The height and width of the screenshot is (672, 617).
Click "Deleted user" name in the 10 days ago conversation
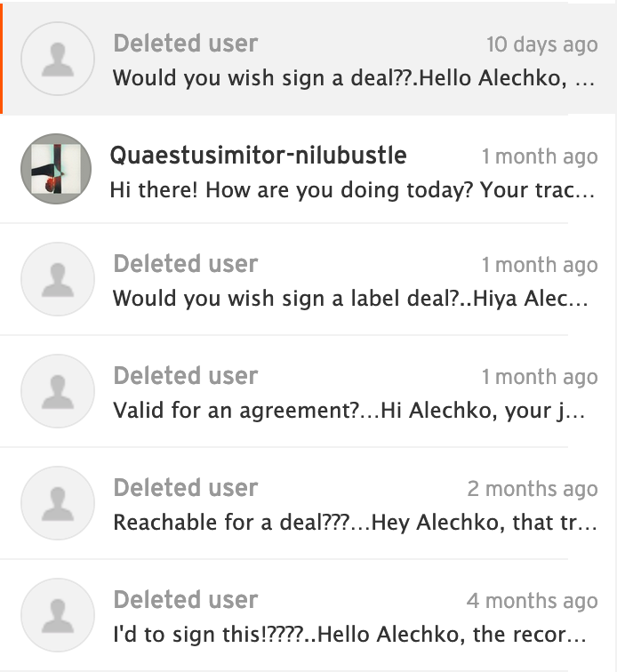click(185, 44)
